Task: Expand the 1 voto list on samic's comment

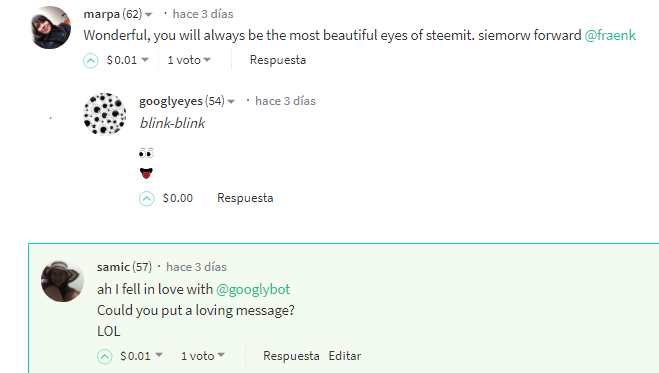Action: pos(203,356)
